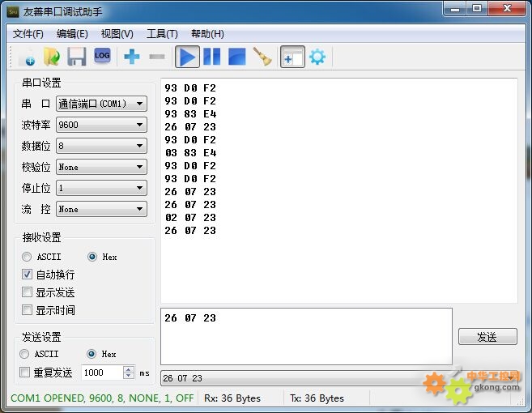Open the 流控 None dropdown

(x=101, y=209)
